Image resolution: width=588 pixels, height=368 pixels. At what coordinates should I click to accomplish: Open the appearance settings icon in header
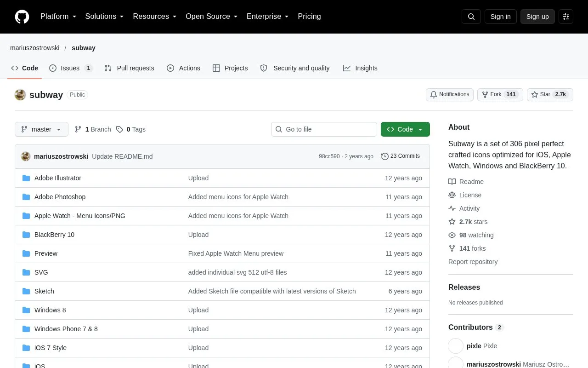click(x=566, y=17)
